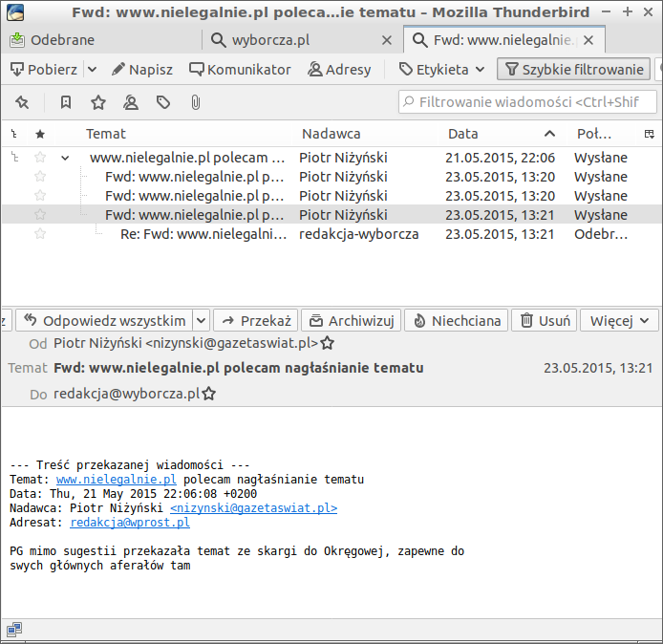Screen dimensions: 663x644
Task: Select the Re: Fwd message from redakcja-wyborcza
Action: point(331,234)
